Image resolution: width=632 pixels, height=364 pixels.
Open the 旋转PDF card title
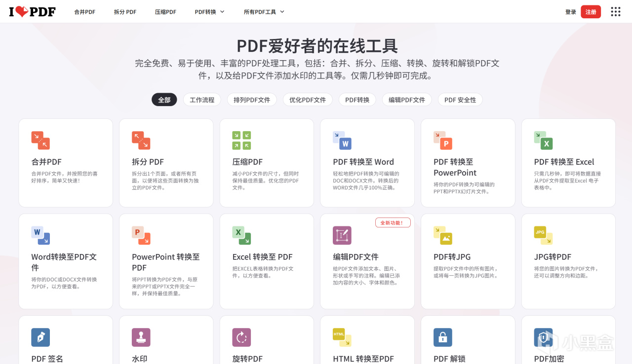coord(247,359)
